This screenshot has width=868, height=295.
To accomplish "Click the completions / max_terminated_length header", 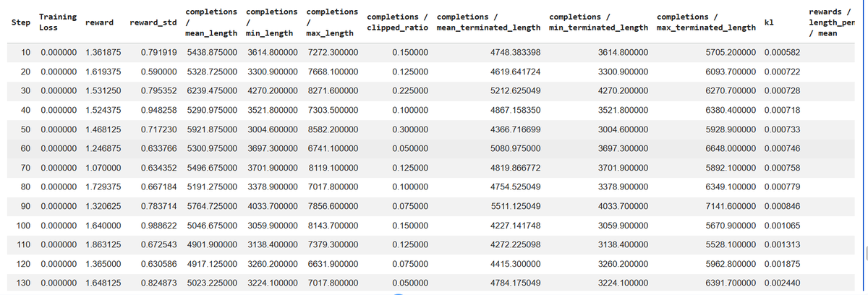I will pyautogui.click(x=706, y=22).
